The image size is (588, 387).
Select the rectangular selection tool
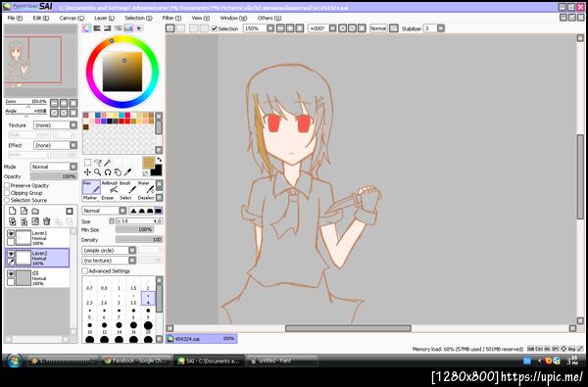click(x=87, y=162)
